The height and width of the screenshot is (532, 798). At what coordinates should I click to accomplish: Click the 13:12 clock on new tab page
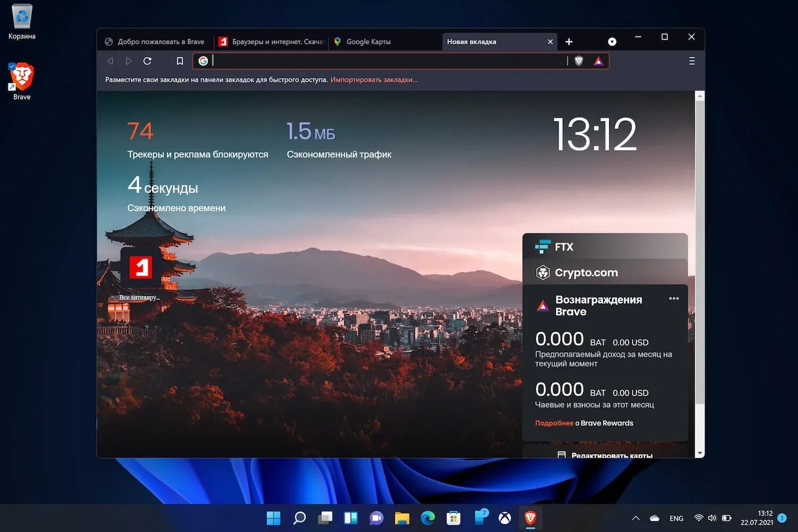[x=595, y=134]
